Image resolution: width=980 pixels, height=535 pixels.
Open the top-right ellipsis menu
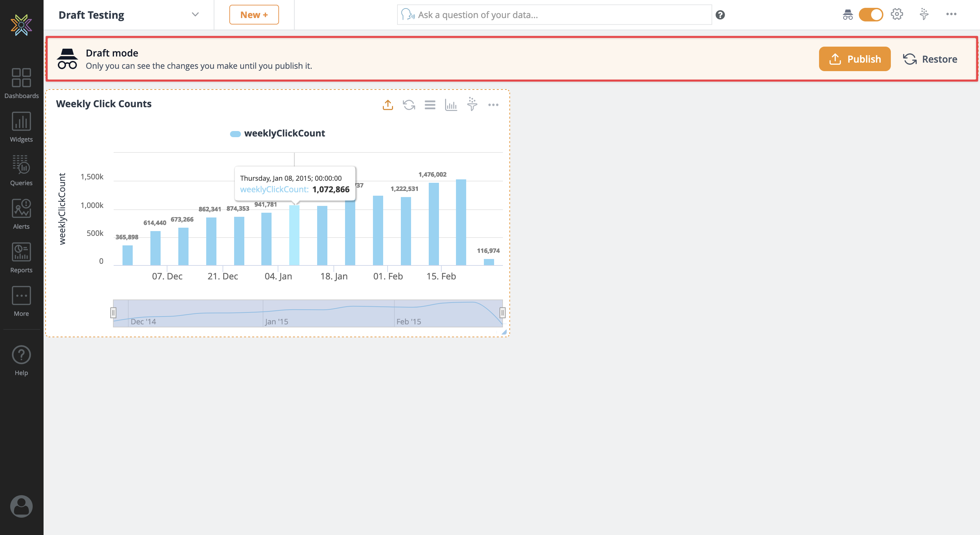[952, 14]
